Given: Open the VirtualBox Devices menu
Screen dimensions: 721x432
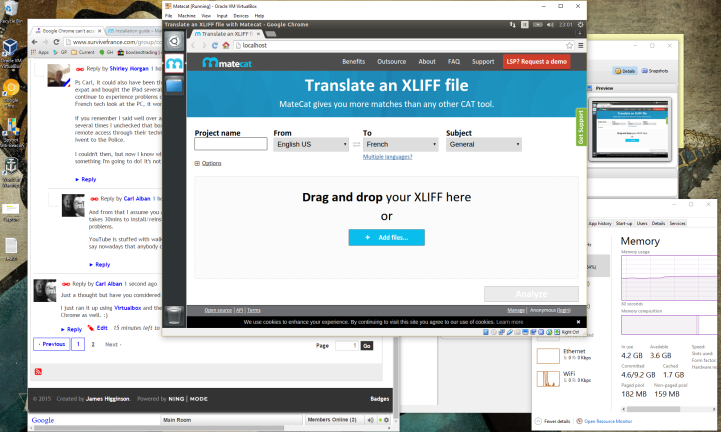Looking at the screenshot, I should click(x=241, y=16).
